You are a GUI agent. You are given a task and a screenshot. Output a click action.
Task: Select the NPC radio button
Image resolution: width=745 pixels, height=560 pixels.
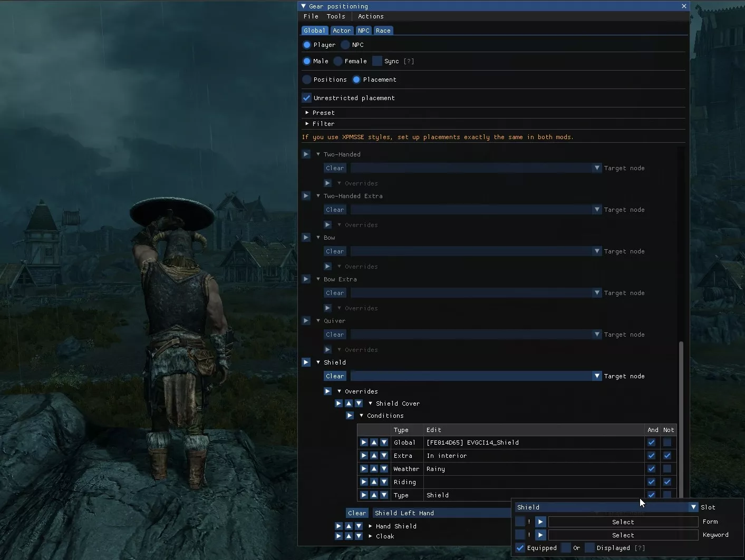pyautogui.click(x=345, y=45)
